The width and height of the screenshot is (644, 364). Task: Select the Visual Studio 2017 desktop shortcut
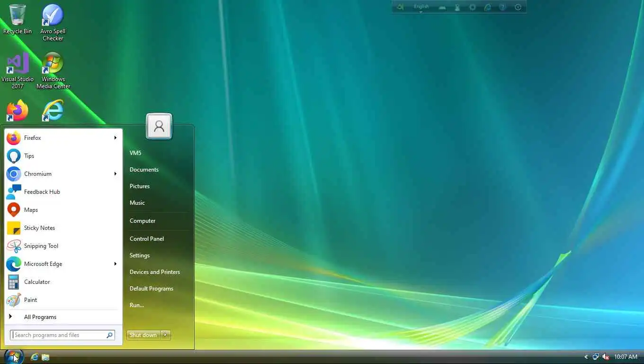[18, 70]
